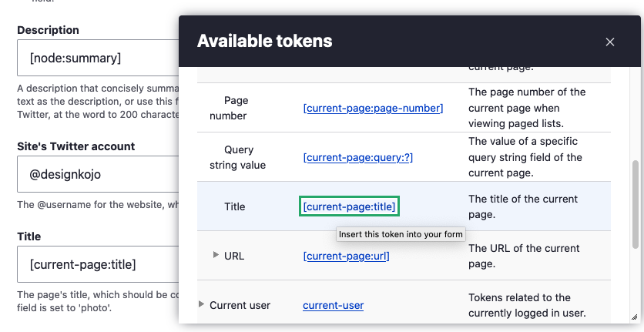The image size is (644, 332).
Task: Expand the URL token row
Action: [x=216, y=255]
